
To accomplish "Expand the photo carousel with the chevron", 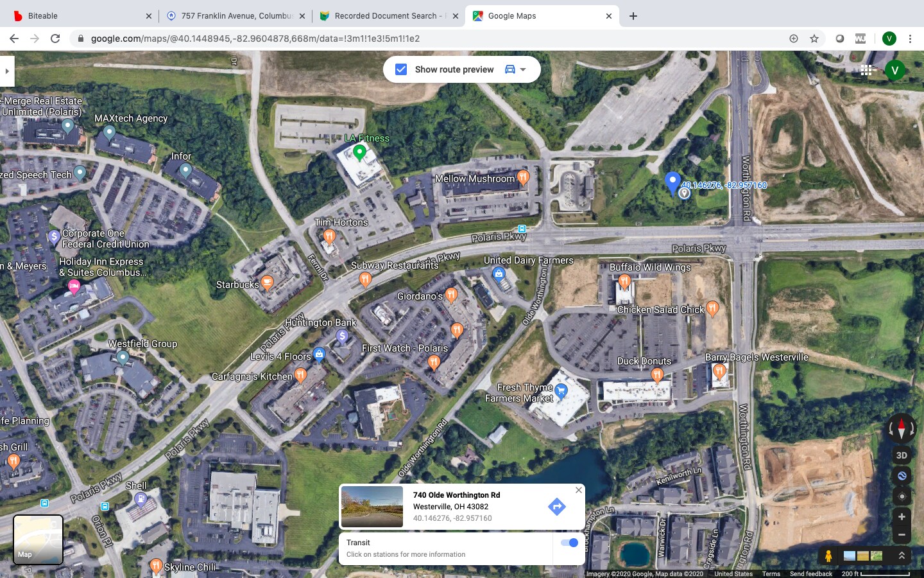I will (902, 556).
